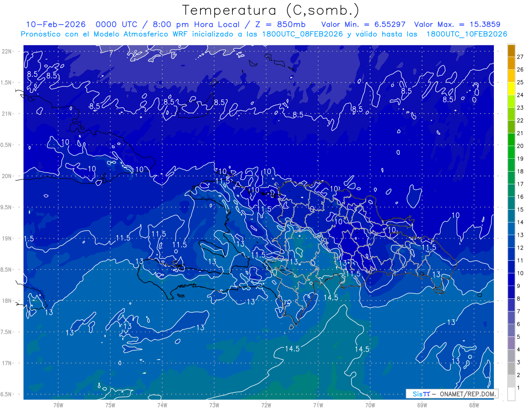The image size is (532, 411).
Task: Click the 69W longitude axis label
Action: point(422,405)
